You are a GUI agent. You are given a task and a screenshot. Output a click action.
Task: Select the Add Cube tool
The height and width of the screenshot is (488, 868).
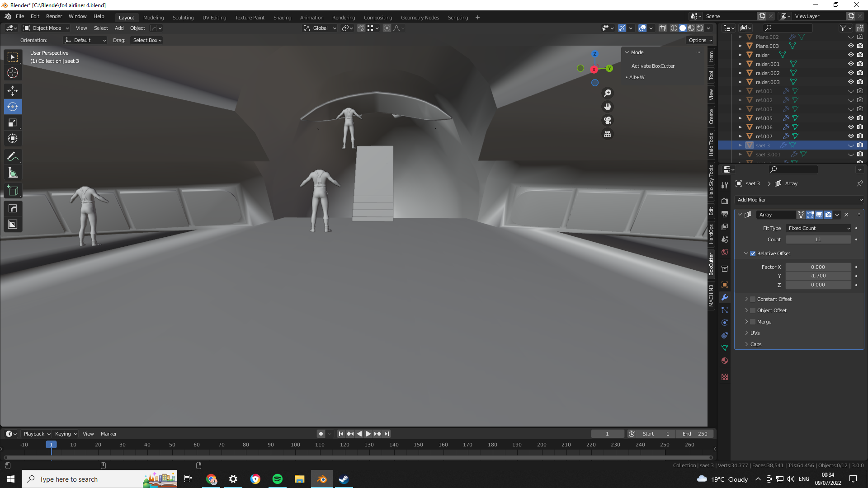(13, 191)
